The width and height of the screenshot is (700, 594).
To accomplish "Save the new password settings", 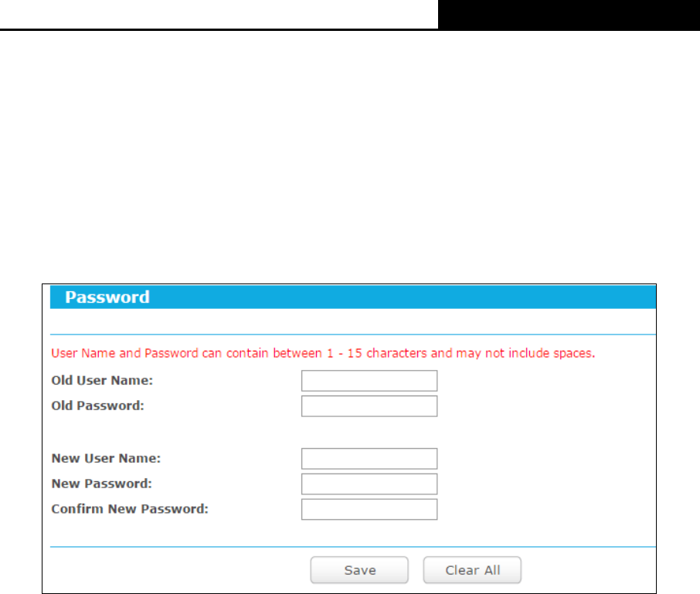I will click(x=359, y=570).
